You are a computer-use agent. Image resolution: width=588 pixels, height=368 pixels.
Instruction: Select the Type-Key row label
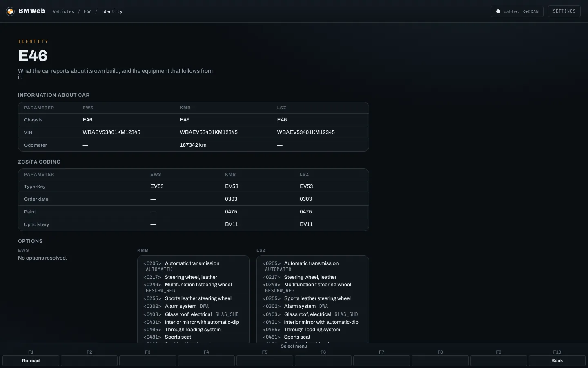[35, 186]
